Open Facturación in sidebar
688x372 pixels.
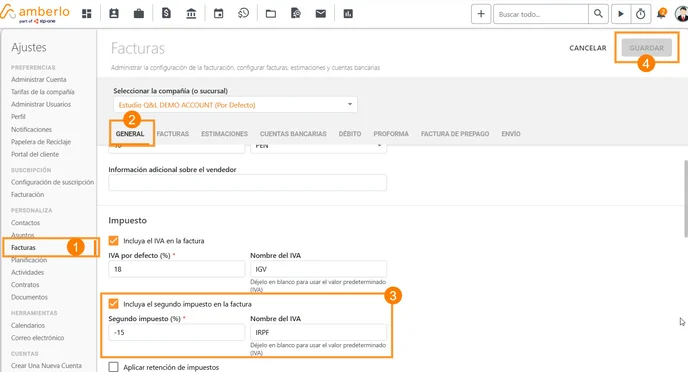(28, 194)
